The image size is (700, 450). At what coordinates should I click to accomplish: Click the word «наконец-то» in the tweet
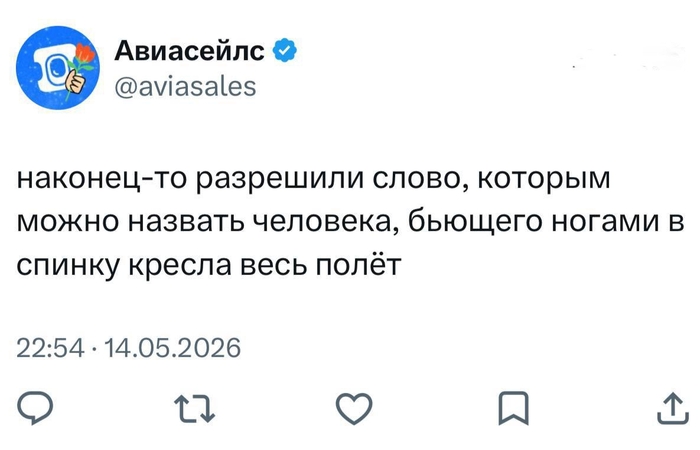(x=101, y=179)
